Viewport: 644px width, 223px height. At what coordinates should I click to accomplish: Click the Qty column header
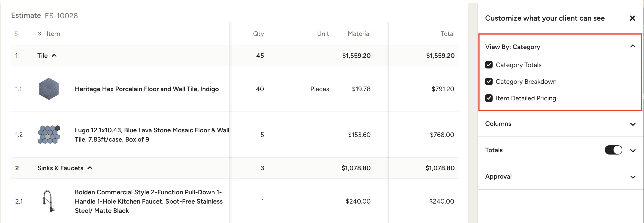point(258,34)
